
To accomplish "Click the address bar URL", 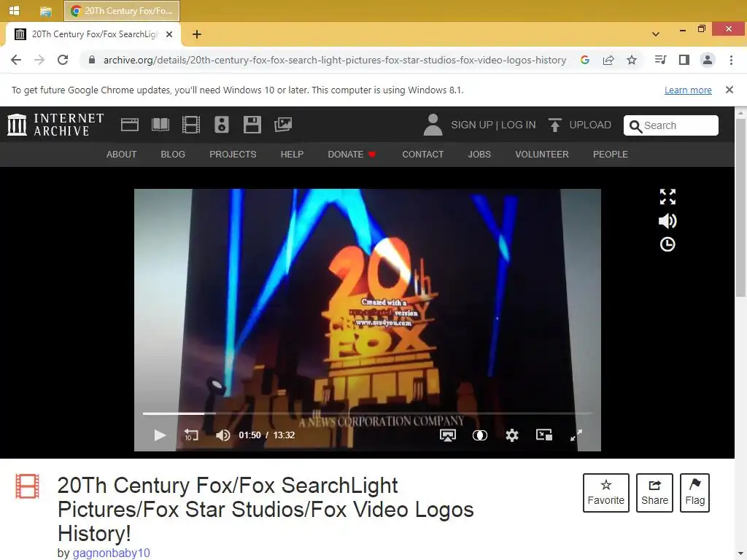I will pos(334,60).
